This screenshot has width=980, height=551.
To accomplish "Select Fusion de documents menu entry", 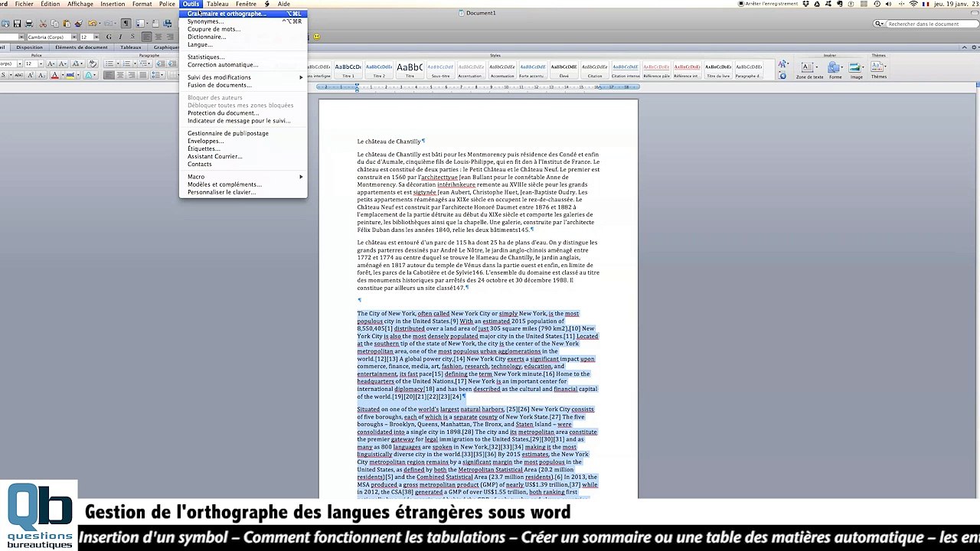I will click(243, 85).
